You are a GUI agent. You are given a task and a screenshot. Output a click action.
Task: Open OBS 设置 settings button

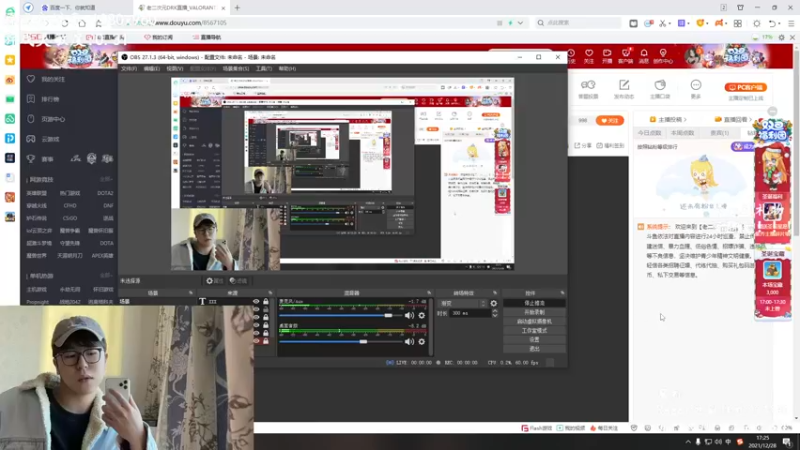534,339
